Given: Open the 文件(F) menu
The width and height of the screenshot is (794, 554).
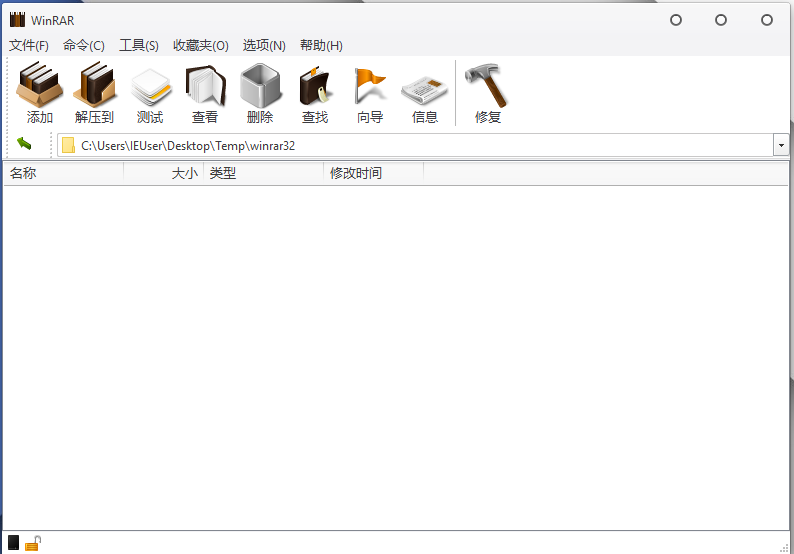Looking at the screenshot, I should coord(29,46).
